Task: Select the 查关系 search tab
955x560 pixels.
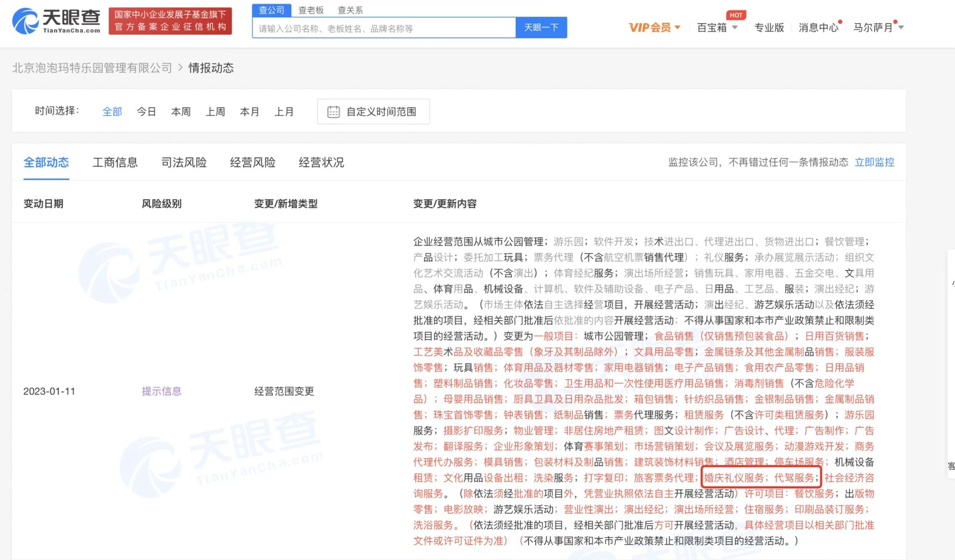Action: [x=350, y=10]
